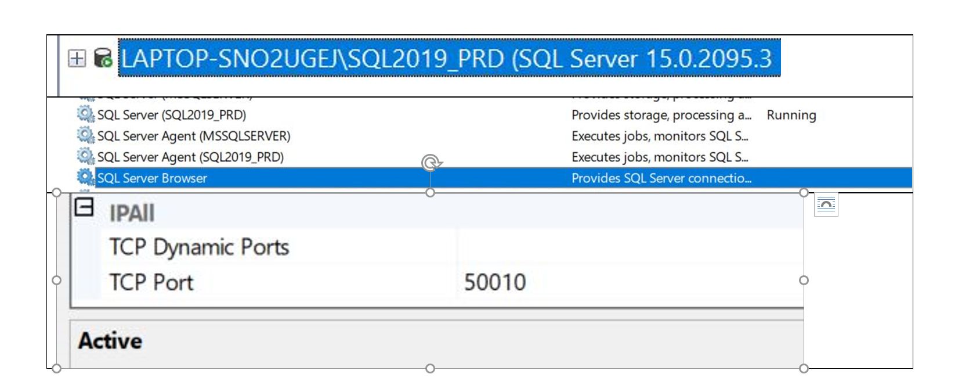Click the TCP Port value 50010
This screenshot has height=392, width=980.
[495, 282]
